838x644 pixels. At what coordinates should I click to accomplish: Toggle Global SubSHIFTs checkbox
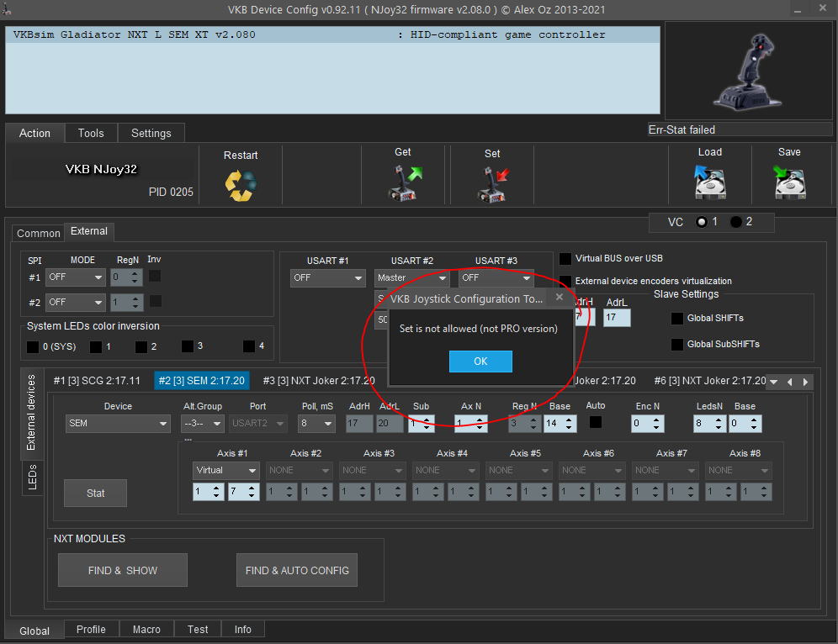click(x=676, y=345)
